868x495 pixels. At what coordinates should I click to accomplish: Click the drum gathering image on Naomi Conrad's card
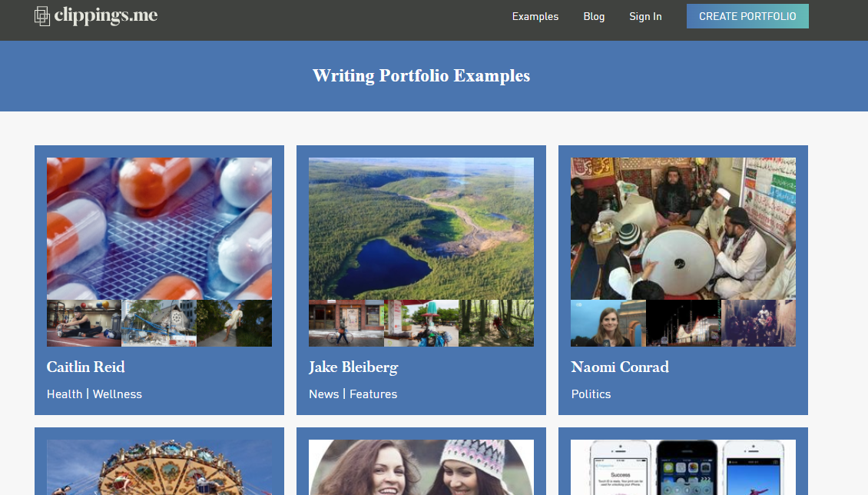coord(683,229)
